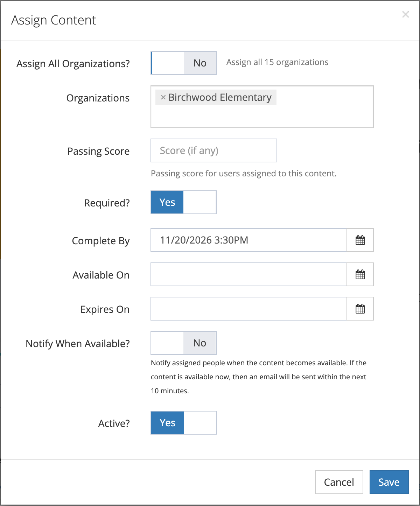Click the Organizations field label
Image resolution: width=420 pixels, height=506 pixels.
(98, 98)
